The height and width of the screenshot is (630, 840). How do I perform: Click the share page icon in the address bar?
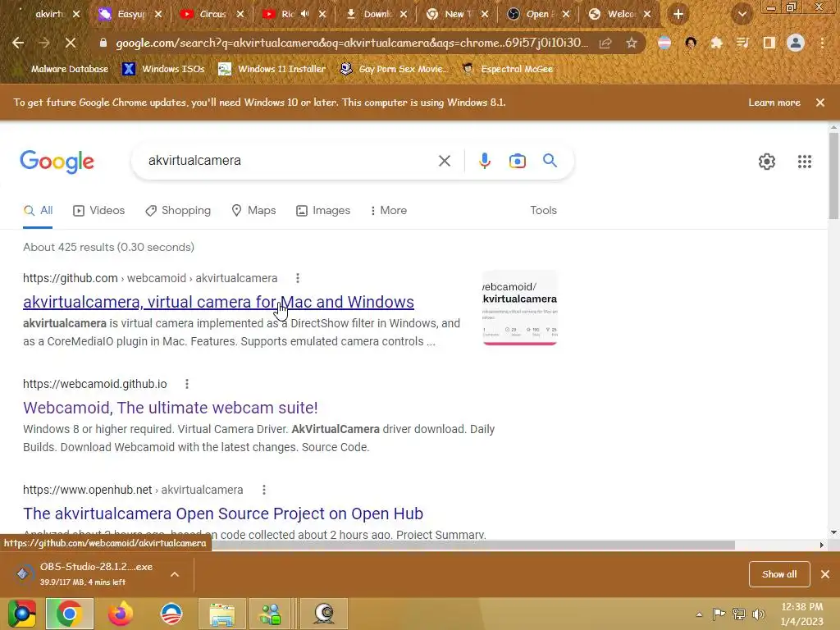point(605,43)
